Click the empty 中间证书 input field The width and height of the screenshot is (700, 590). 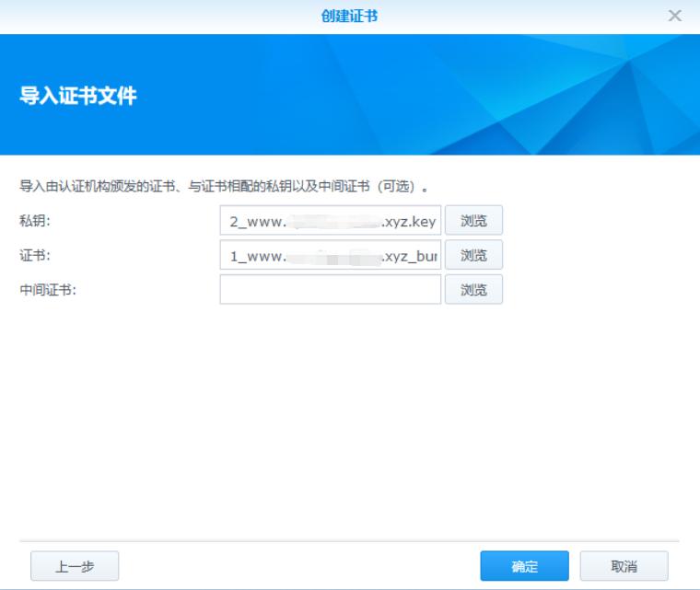[331, 290]
